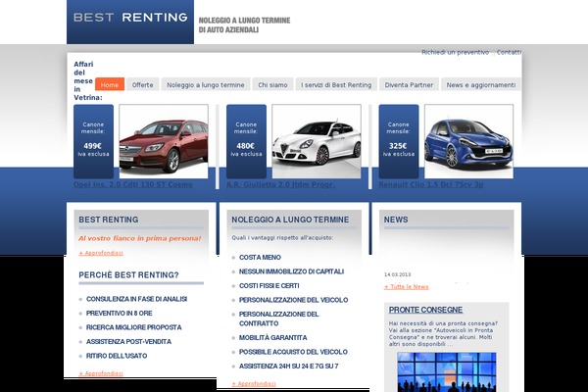Viewport: 588px width, 392px height.
Task: Click the 480€ monthly fee box
Action: coord(246,141)
